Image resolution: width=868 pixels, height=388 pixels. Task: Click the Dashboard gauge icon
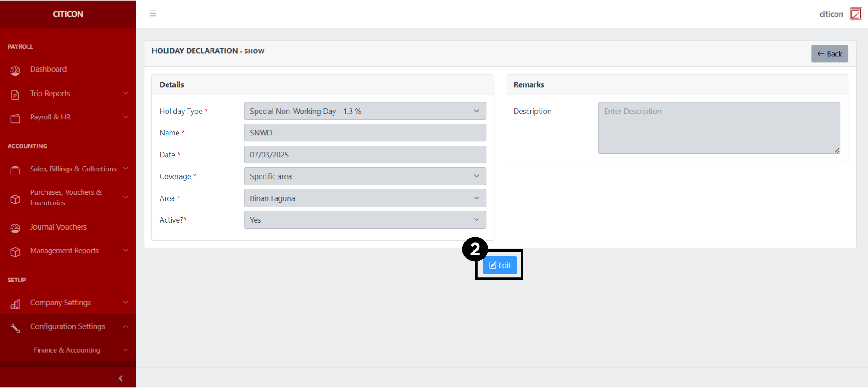(15, 70)
